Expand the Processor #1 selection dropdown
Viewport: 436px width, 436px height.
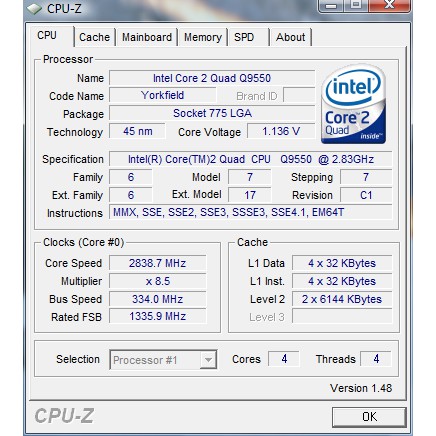[x=208, y=360]
